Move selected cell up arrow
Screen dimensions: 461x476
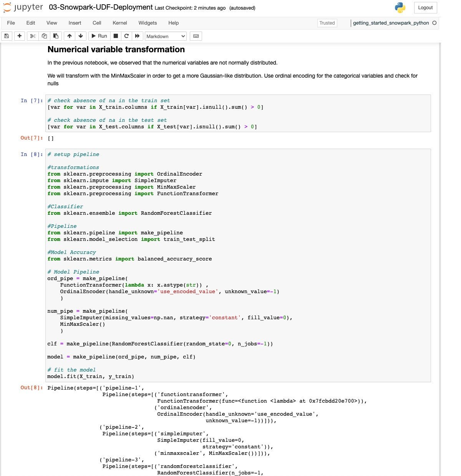click(69, 36)
